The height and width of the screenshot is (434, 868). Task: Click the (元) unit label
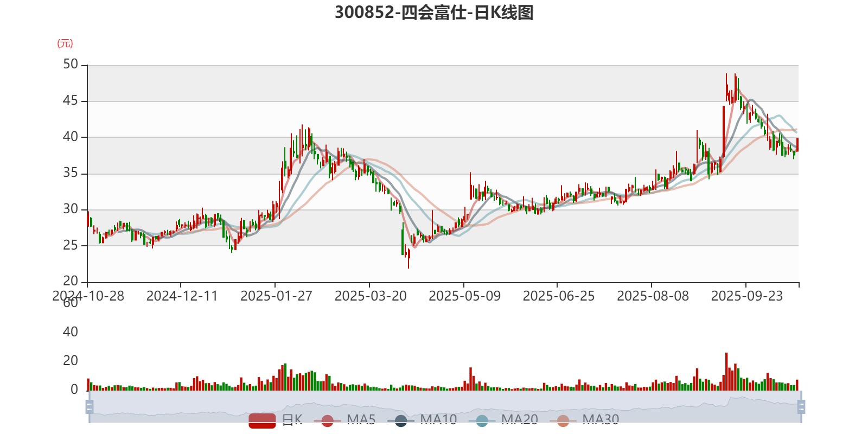point(65,43)
